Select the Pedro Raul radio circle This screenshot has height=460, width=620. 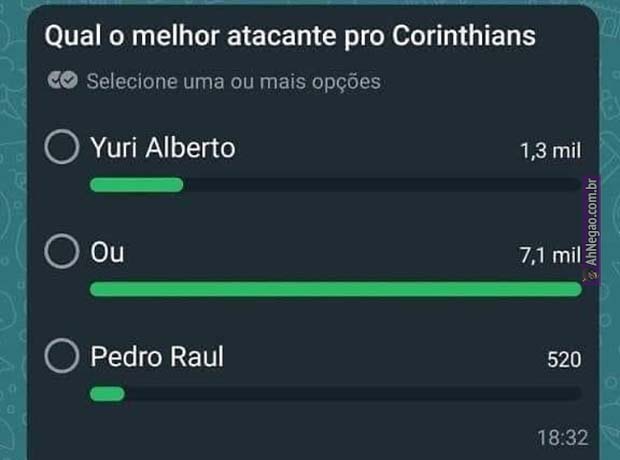pos(62,356)
